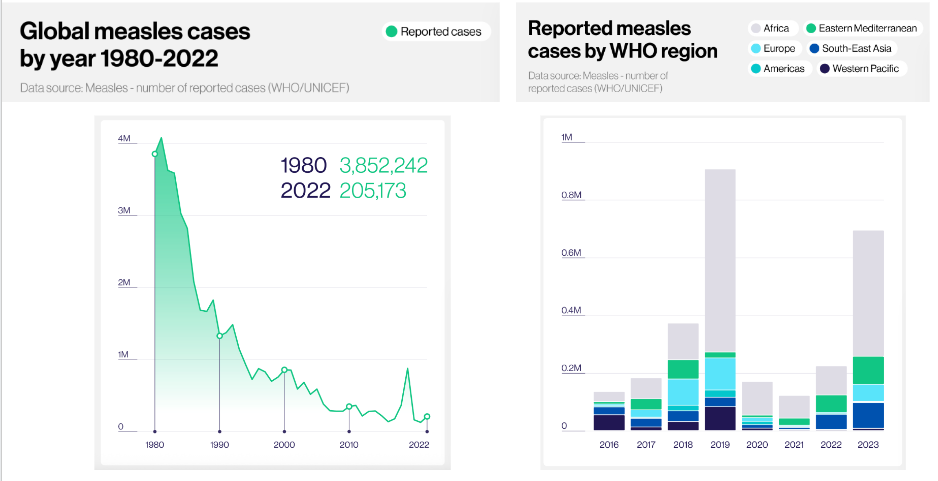Click the 2016 stacked bar

609,411
